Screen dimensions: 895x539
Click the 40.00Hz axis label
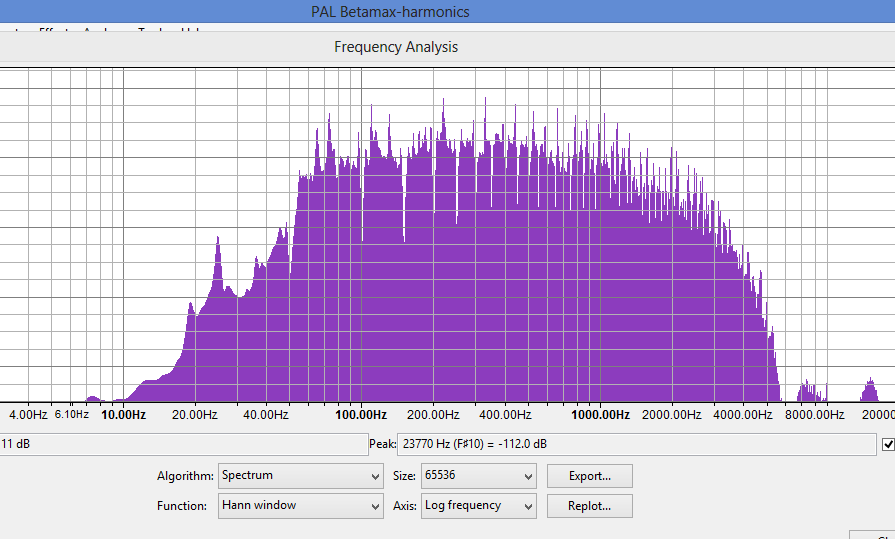(x=266, y=415)
